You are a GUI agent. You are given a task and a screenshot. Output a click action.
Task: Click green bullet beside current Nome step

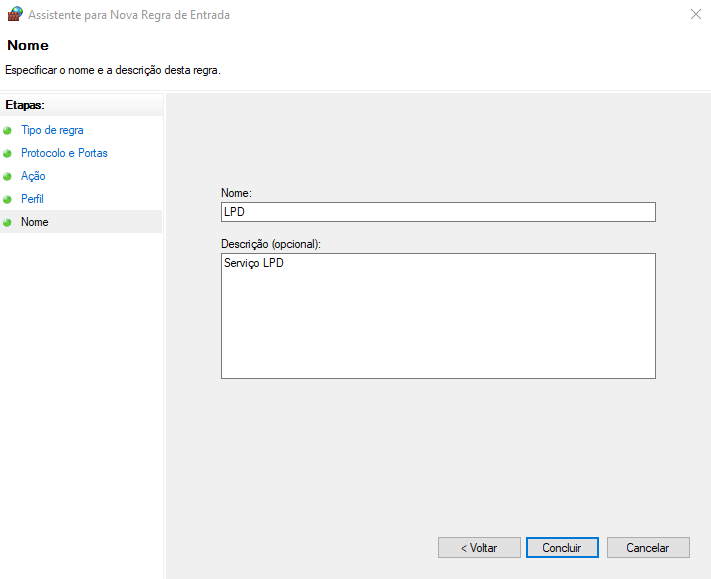coord(8,223)
